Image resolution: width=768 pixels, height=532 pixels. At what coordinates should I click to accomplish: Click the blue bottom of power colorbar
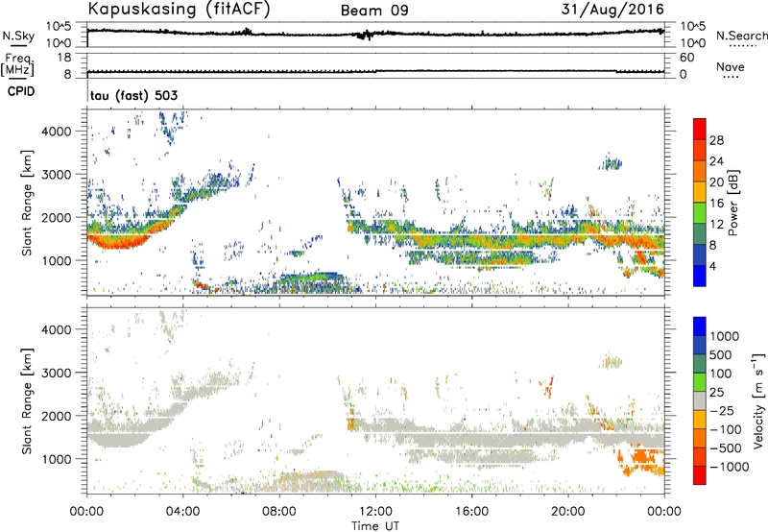[700, 276]
